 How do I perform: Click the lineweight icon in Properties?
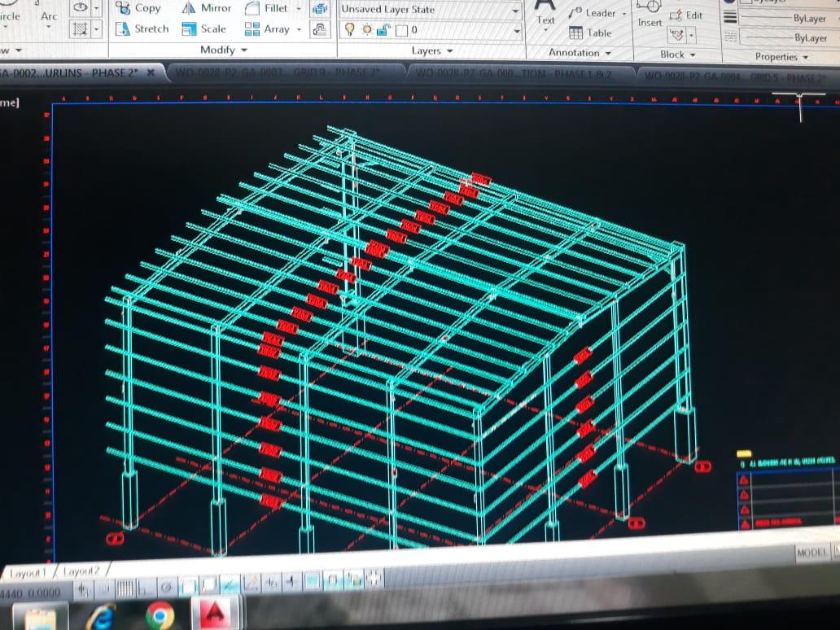(730, 18)
